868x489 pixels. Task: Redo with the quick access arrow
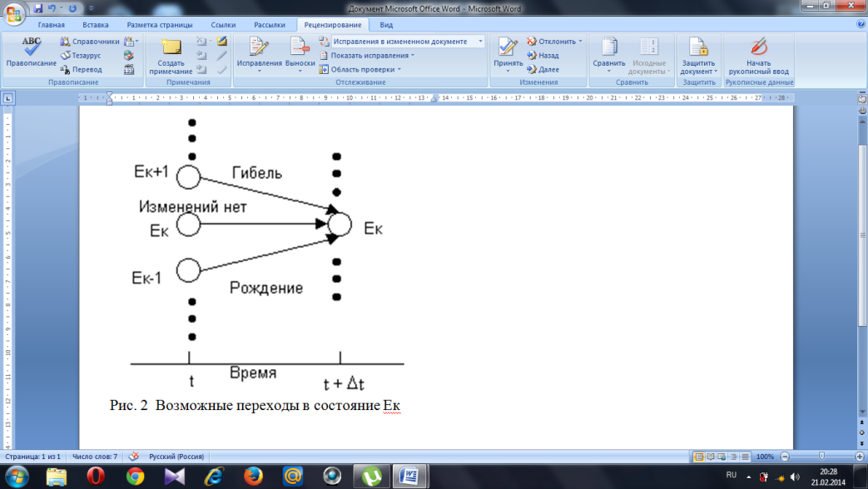(72, 8)
